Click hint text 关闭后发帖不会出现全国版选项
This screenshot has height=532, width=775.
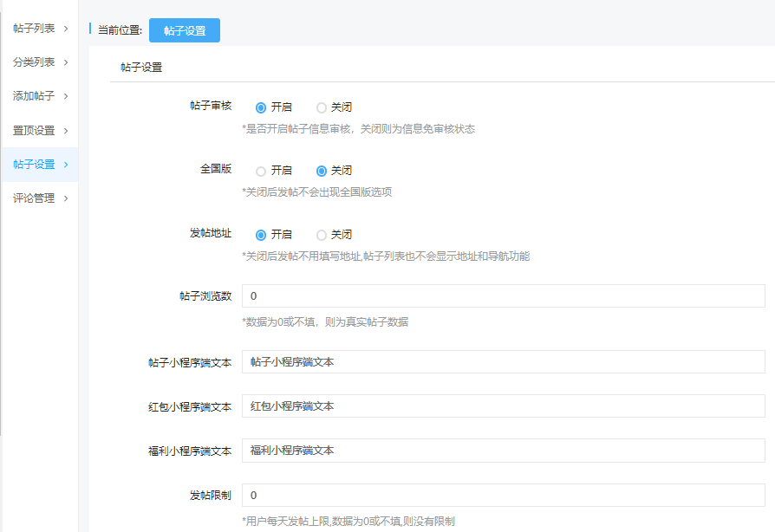point(316,192)
